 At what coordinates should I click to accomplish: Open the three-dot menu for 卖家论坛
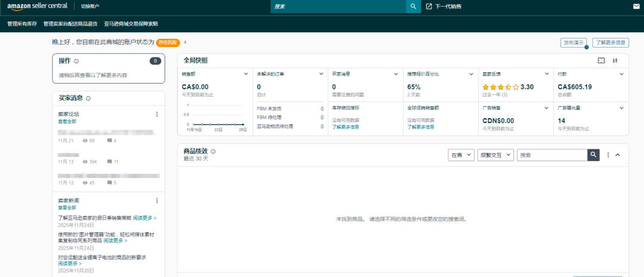click(x=156, y=114)
